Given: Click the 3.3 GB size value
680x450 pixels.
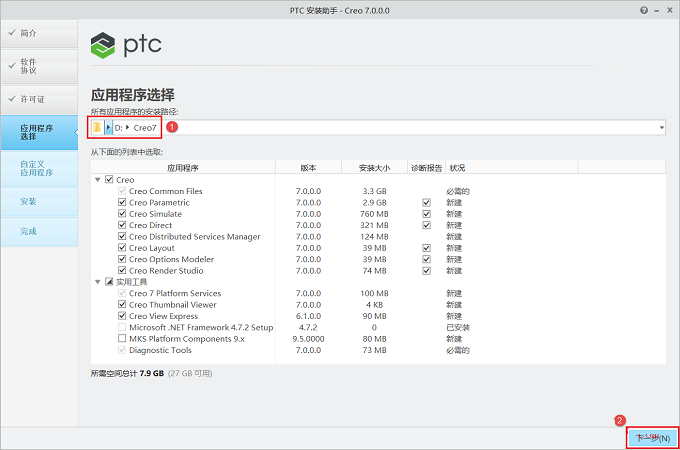Looking at the screenshot, I should pos(374,191).
